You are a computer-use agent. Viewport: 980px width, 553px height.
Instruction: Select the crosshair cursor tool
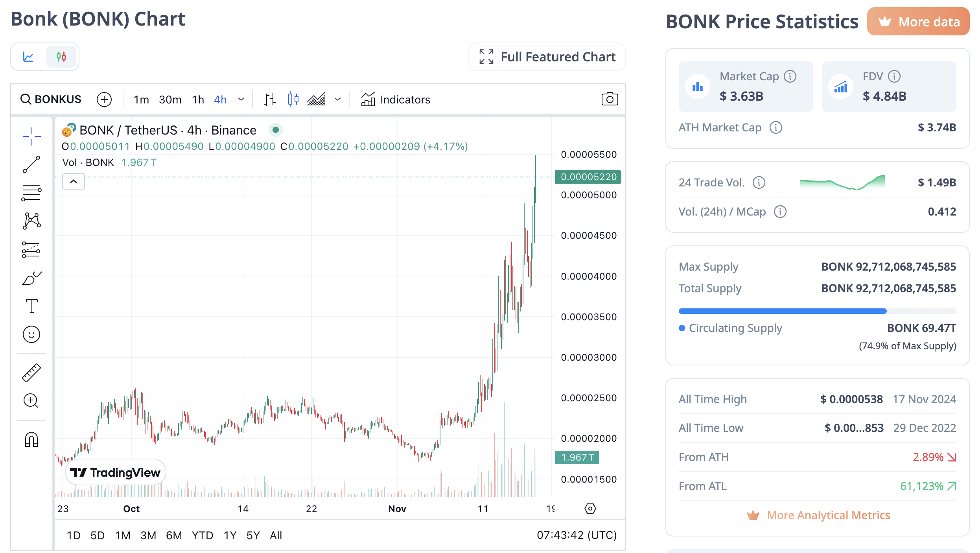[x=31, y=136]
